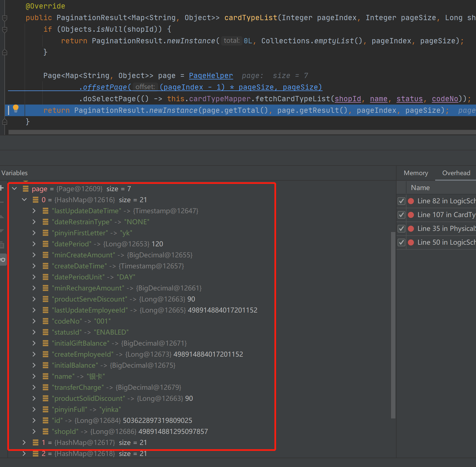Expand HashMap entry '1' with size 21
Screen dimensions: 476x467
pos(24,442)
